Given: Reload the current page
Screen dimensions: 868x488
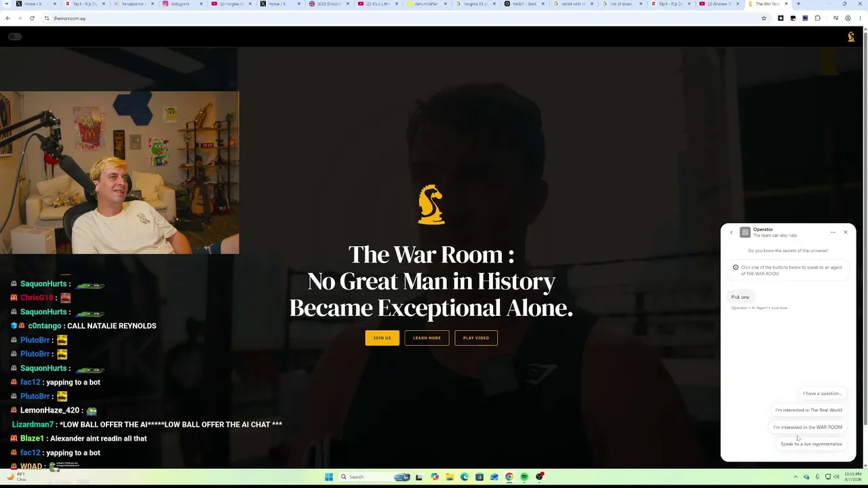Looking at the screenshot, I should [x=32, y=18].
